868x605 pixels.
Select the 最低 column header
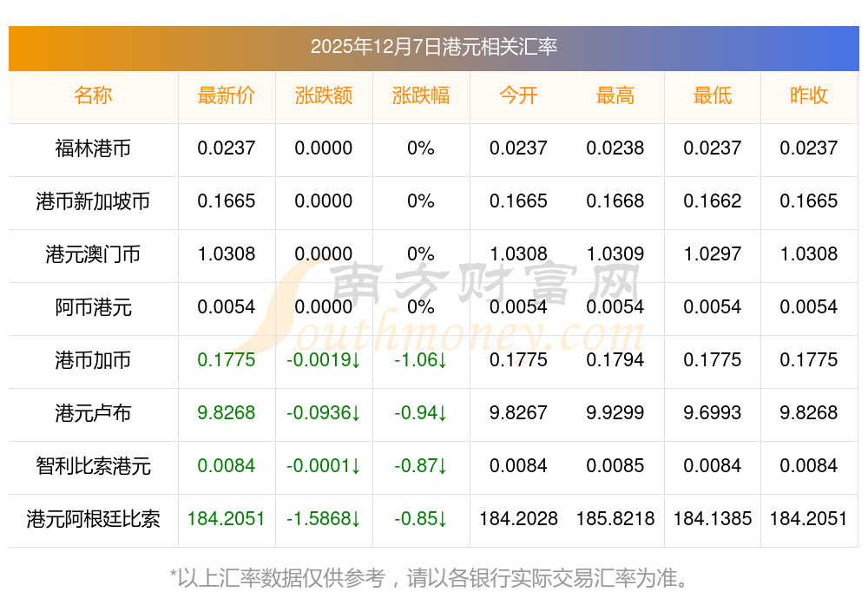[713, 95]
